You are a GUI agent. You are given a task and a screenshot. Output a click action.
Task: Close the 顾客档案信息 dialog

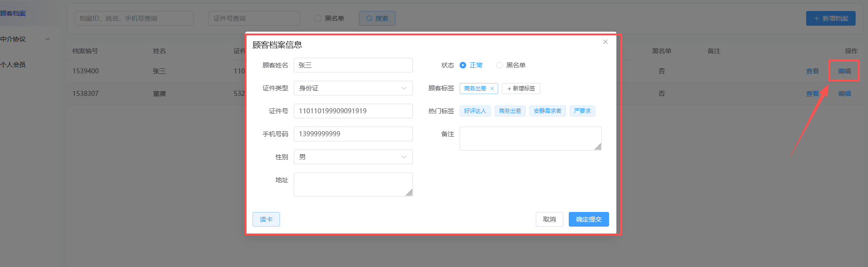click(x=605, y=42)
